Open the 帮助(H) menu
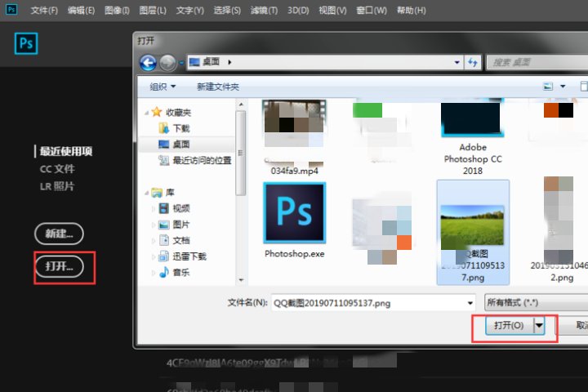Image resolution: width=588 pixels, height=392 pixels. 412,11
